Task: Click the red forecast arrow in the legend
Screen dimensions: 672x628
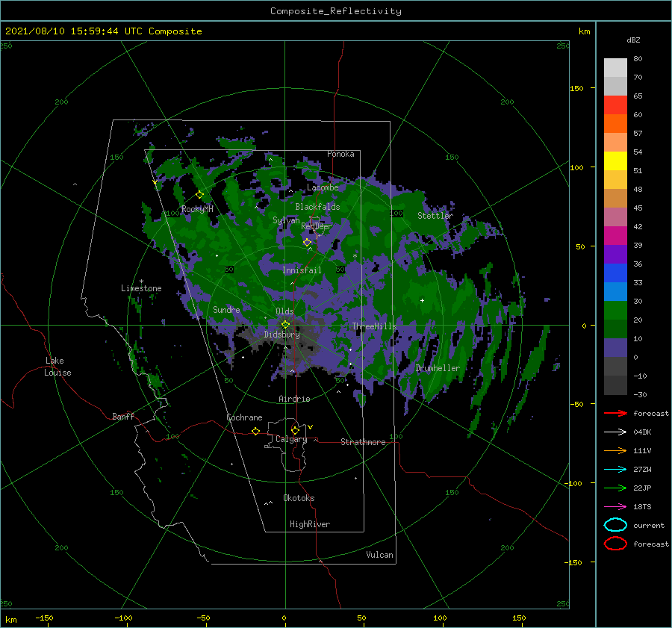Action: pos(615,413)
